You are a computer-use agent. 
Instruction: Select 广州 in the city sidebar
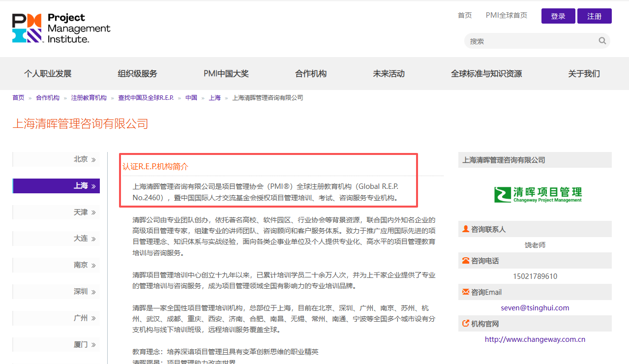coord(56,318)
